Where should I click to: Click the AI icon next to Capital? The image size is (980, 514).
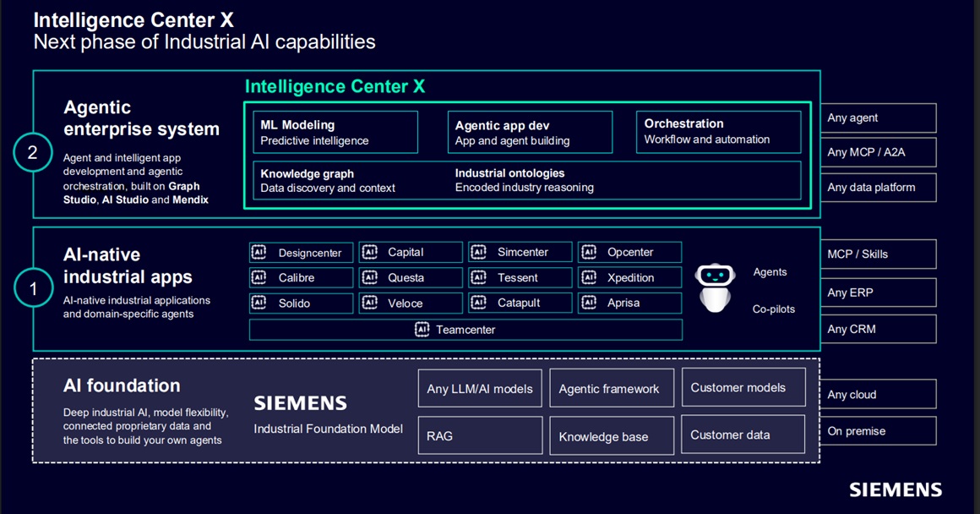[x=369, y=252]
